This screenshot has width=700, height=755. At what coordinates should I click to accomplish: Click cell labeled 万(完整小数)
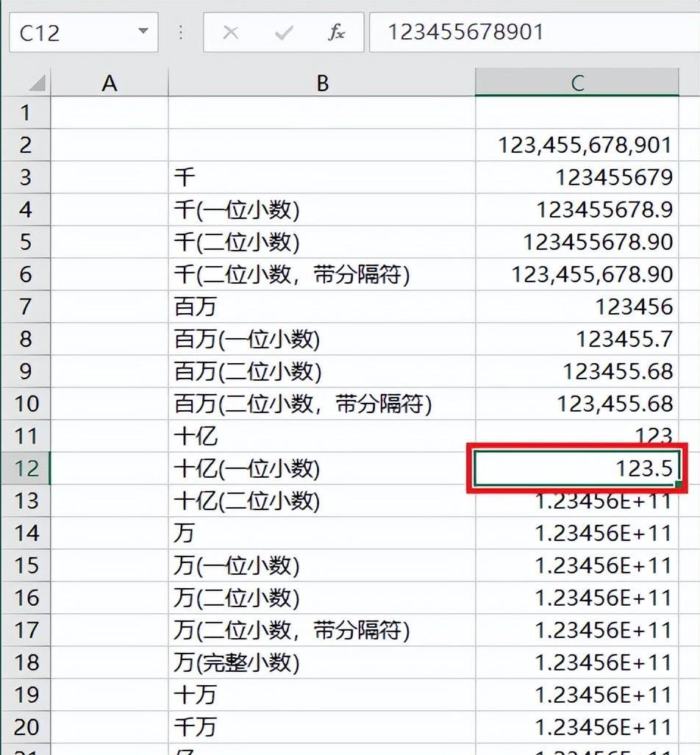322,662
